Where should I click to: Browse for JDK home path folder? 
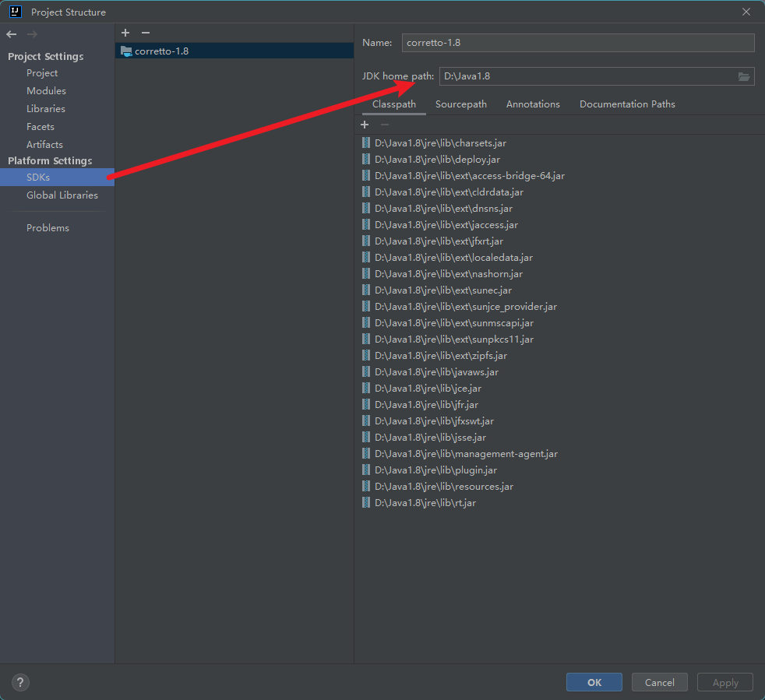click(x=743, y=76)
